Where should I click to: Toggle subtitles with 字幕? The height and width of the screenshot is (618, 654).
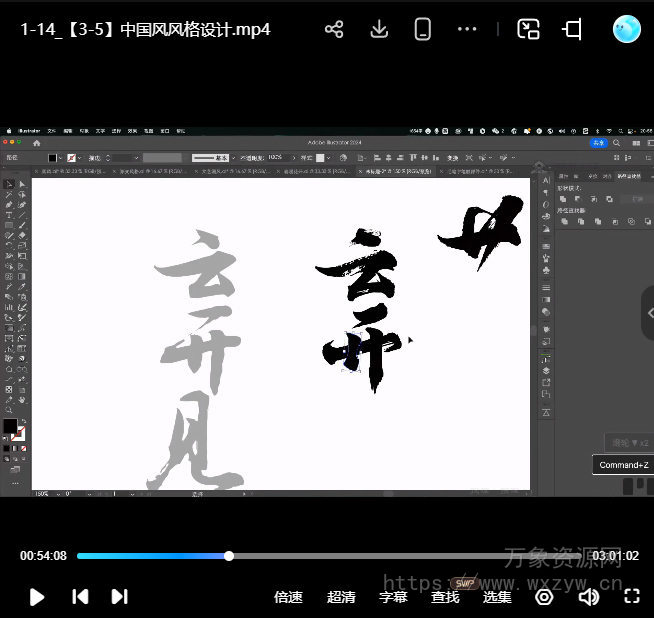tap(393, 597)
